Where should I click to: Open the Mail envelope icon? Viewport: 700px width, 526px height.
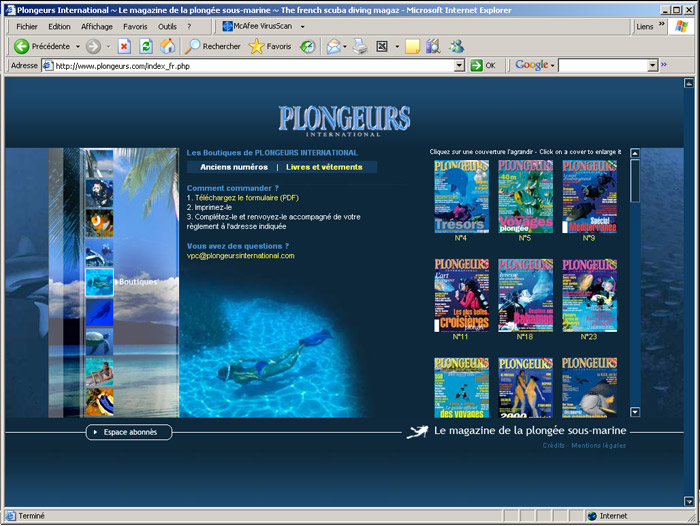click(x=333, y=46)
